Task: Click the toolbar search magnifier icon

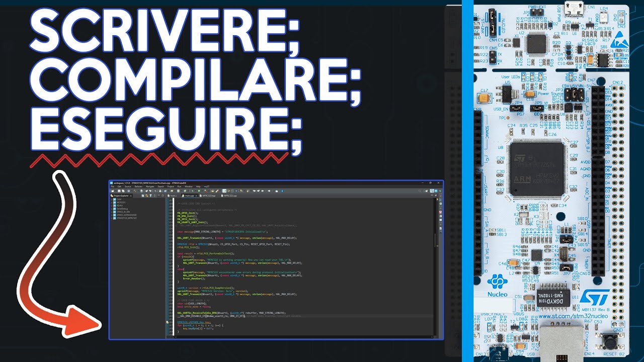Action: click(420, 191)
